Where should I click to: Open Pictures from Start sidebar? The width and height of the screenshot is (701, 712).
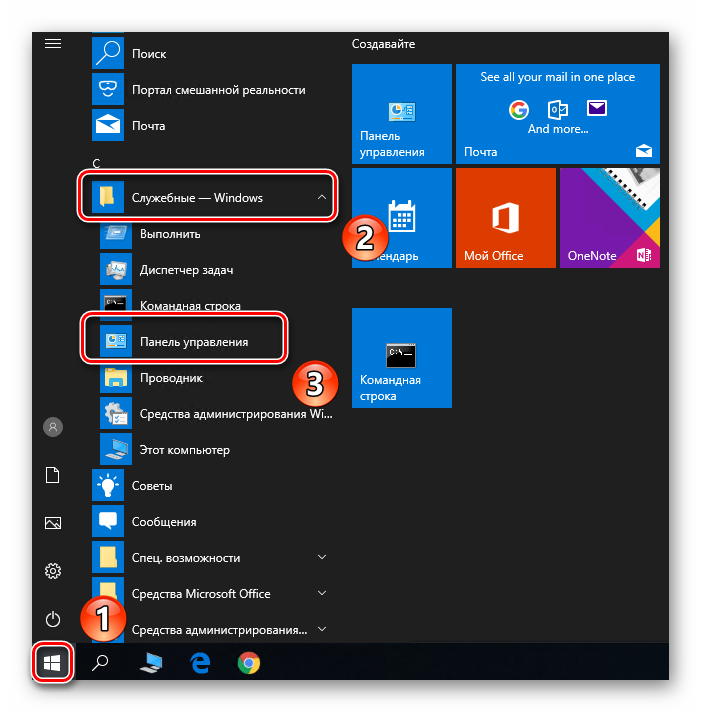click(x=53, y=523)
